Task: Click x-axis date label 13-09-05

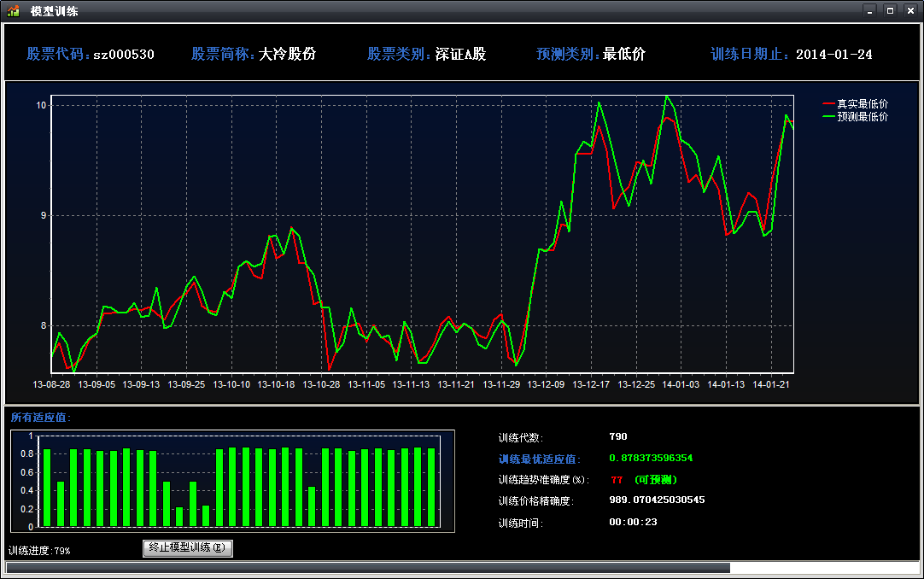Action: (96, 384)
